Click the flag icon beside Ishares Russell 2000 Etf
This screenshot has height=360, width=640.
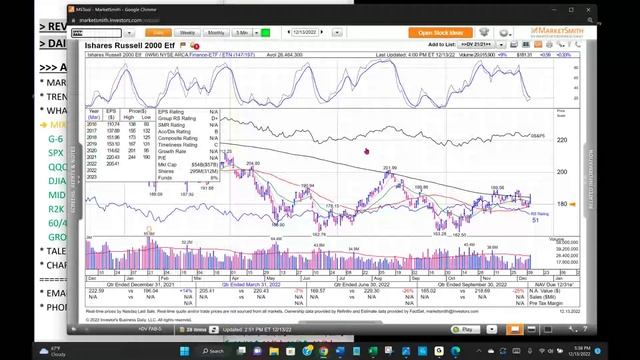183,45
